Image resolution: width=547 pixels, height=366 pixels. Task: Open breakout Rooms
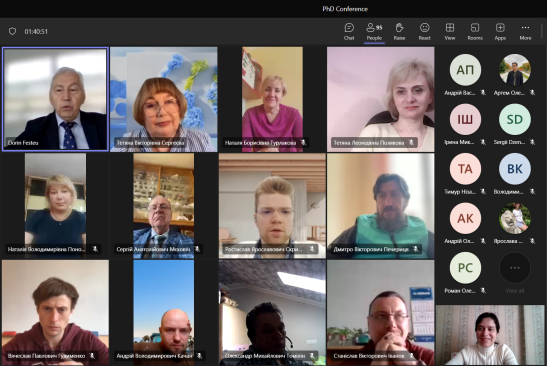pyautogui.click(x=475, y=31)
